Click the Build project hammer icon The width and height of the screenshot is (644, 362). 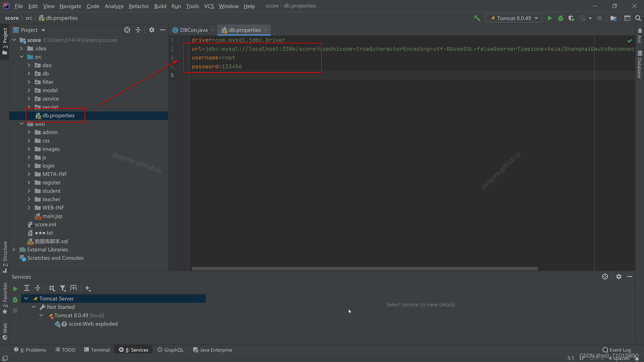477,18
